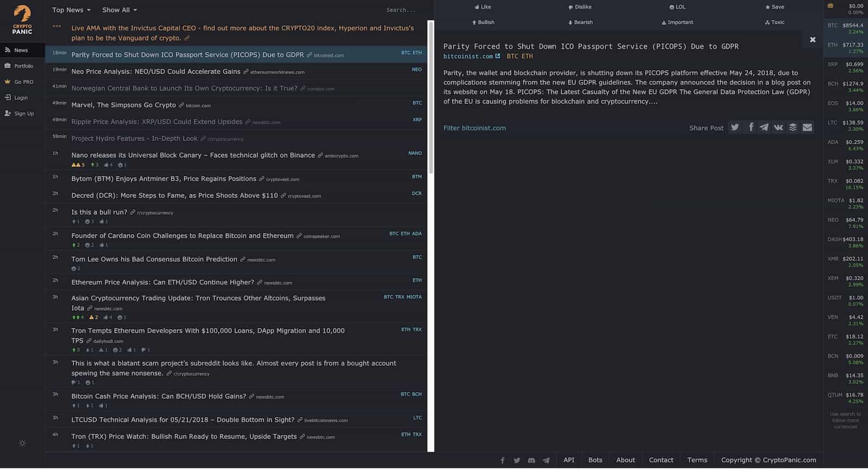
Task: Vote Bullish on the post
Action: [483, 22]
